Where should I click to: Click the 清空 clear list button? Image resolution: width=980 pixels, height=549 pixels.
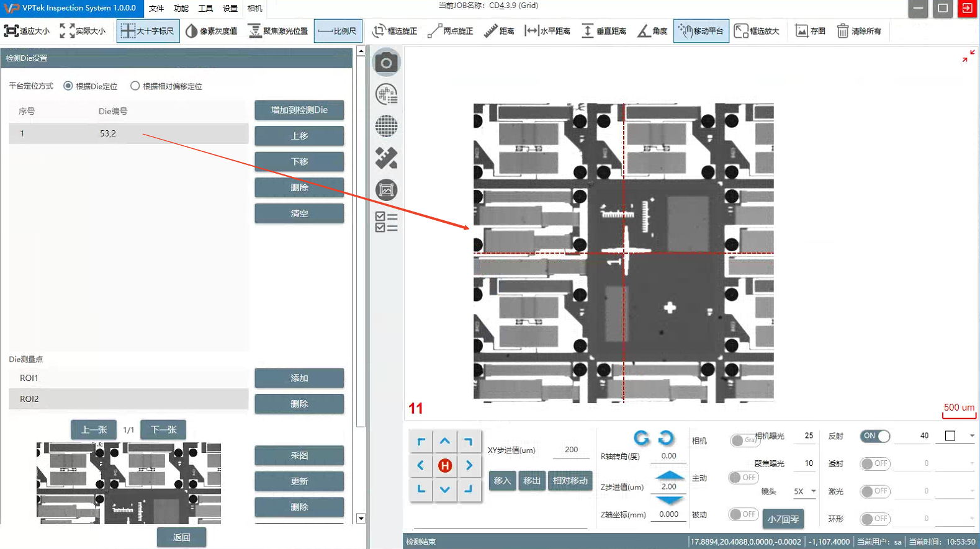(299, 213)
